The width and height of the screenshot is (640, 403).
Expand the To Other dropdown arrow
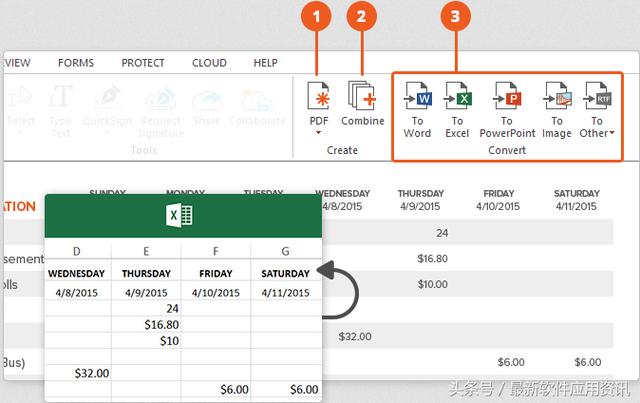[x=612, y=132]
